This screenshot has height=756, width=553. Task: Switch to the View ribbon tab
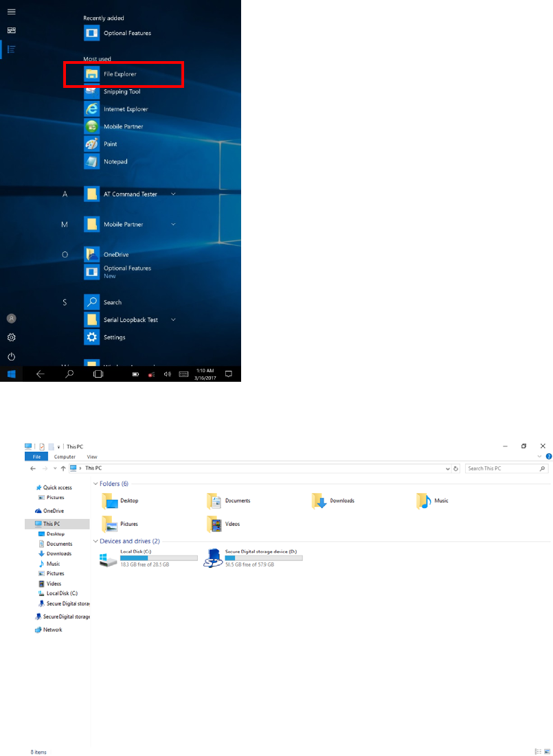coord(92,457)
